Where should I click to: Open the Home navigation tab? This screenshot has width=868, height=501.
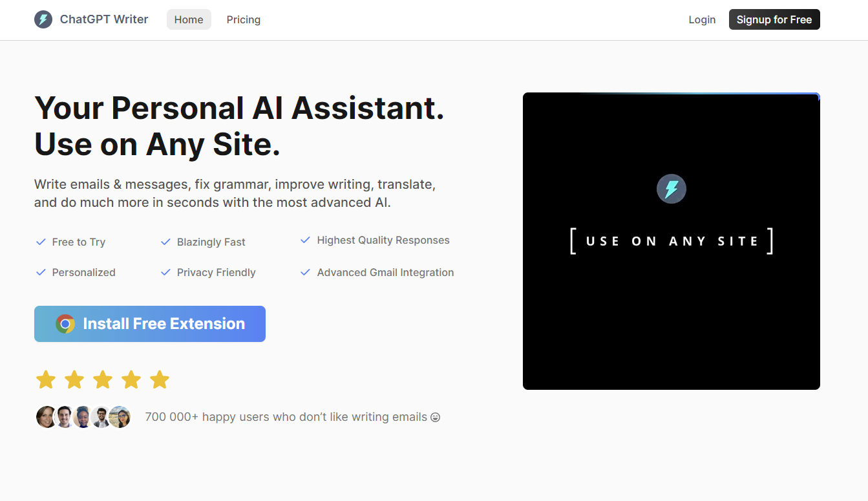point(189,19)
